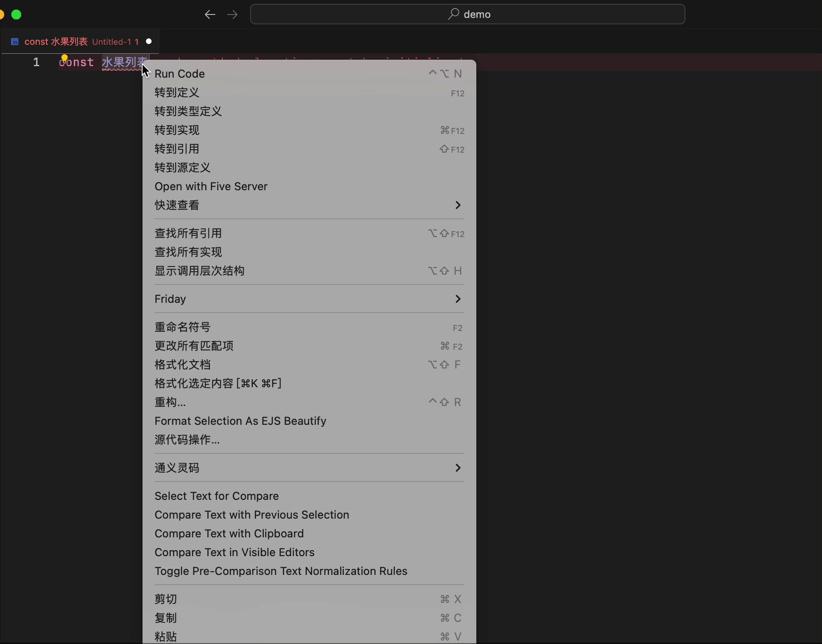Click the green window zoom button

click(16, 15)
